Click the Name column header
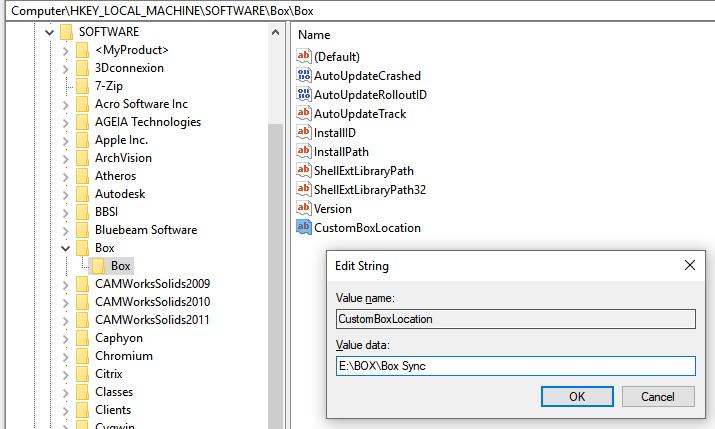This screenshot has height=429, width=715. point(314,35)
